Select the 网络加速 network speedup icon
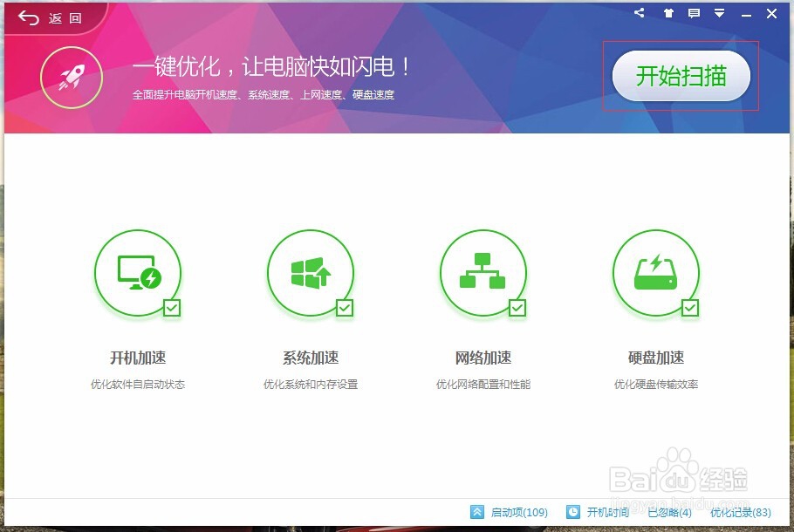 coord(483,273)
